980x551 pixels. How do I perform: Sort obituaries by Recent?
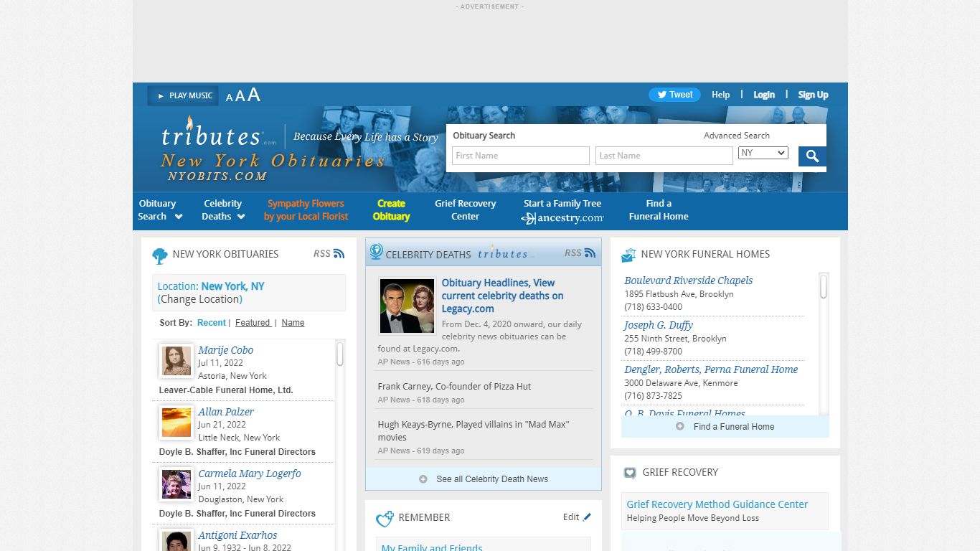click(x=212, y=323)
